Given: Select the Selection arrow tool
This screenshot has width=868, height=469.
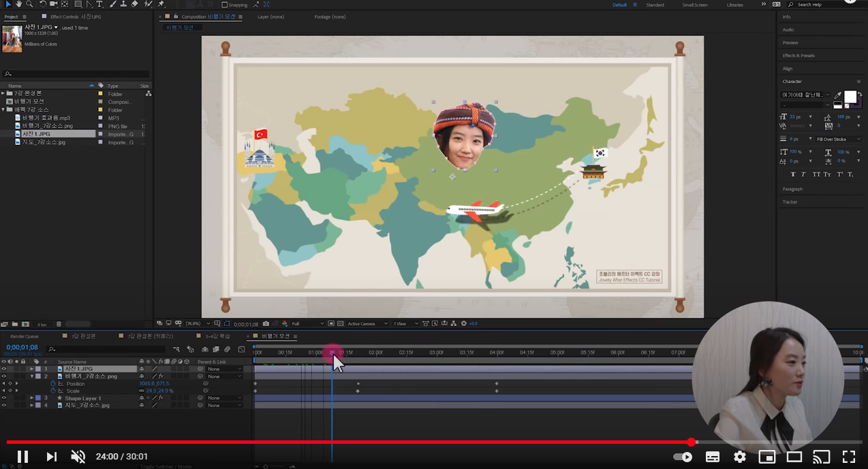Looking at the screenshot, I should point(7,4).
